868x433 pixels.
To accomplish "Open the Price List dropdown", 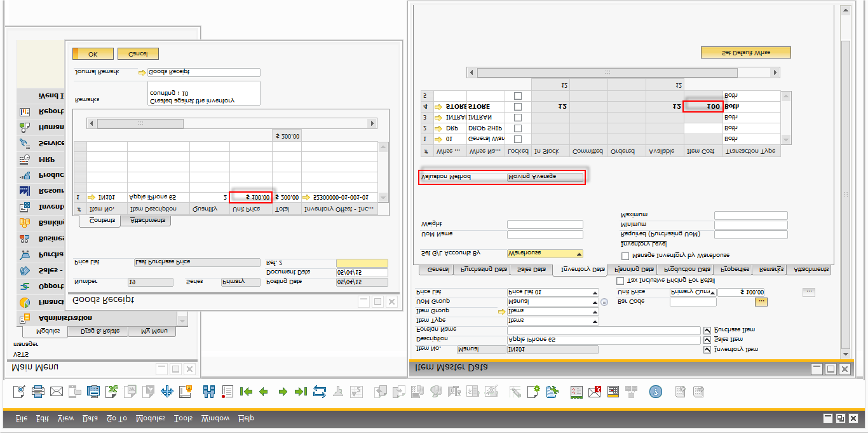I will click(x=595, y=292).
